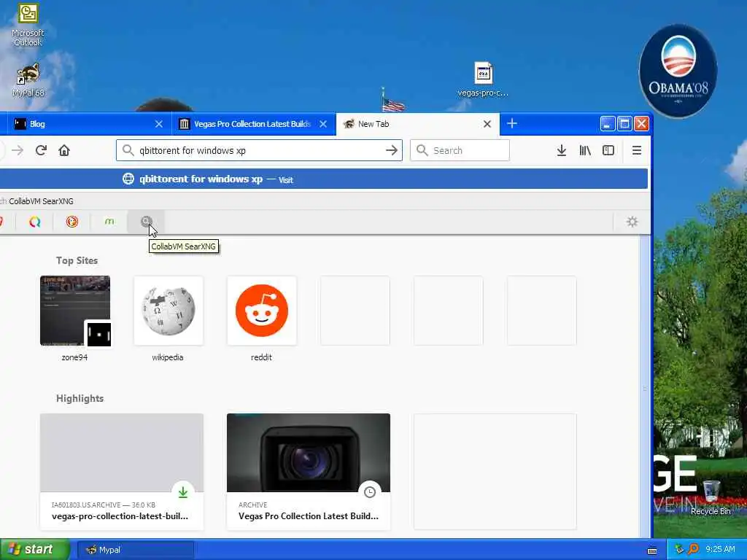
Task: Click the page vertical scrollbar
Action: point(645,386)
